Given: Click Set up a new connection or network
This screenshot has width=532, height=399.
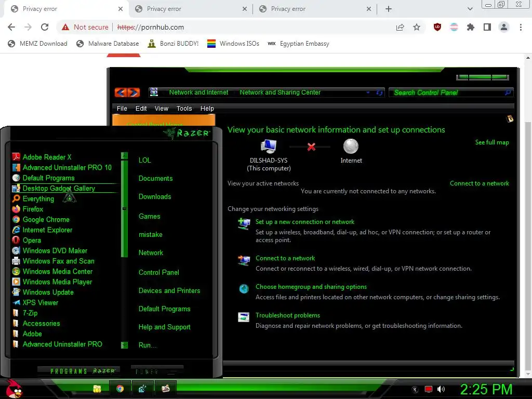Looking at the screenshot, I should pyautogui.click(x=304, y=221).
